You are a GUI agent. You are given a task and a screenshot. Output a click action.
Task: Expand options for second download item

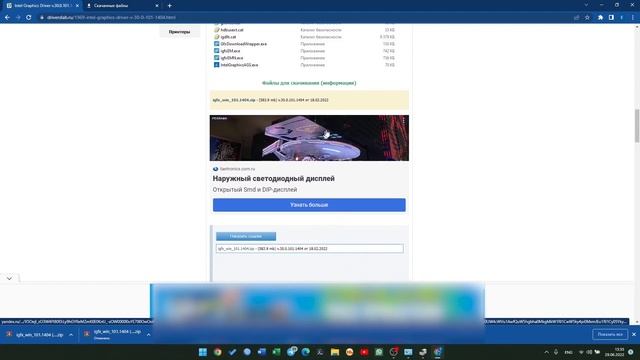pos(149,335)
